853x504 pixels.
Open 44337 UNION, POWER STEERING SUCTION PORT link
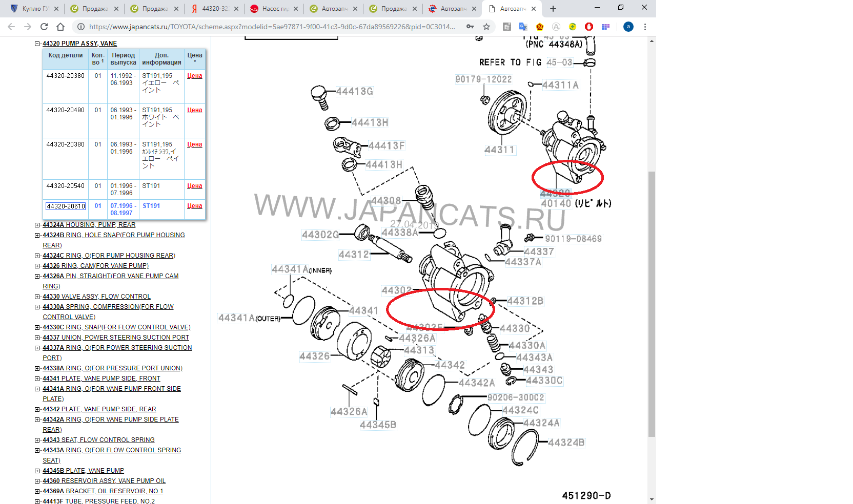point(116,338)
